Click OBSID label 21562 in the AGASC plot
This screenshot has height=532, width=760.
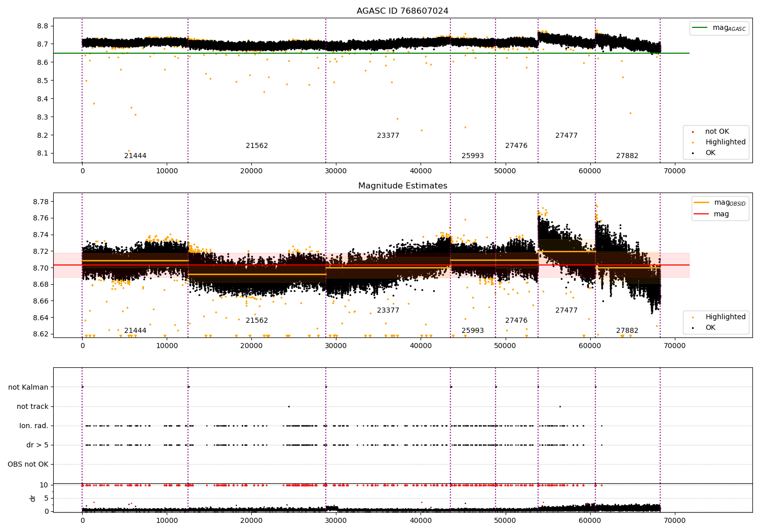pos(257,146)
